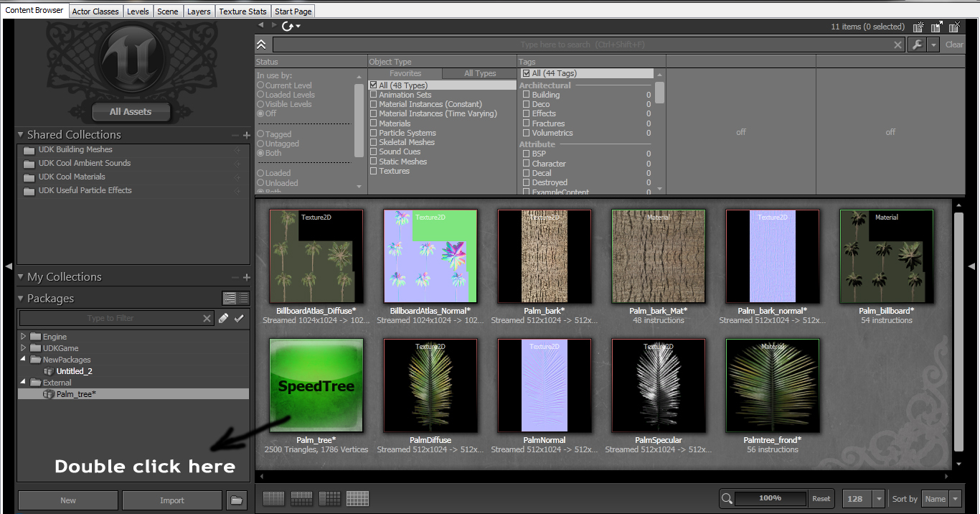Click the zoom magnifier icon
The image size is (980, 514).
(x=727, y=498)
